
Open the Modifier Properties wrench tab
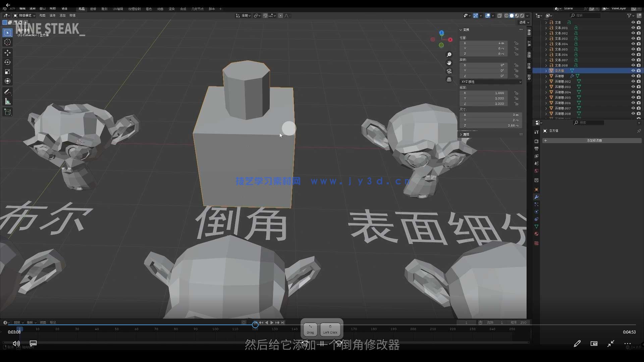[536, 197]
